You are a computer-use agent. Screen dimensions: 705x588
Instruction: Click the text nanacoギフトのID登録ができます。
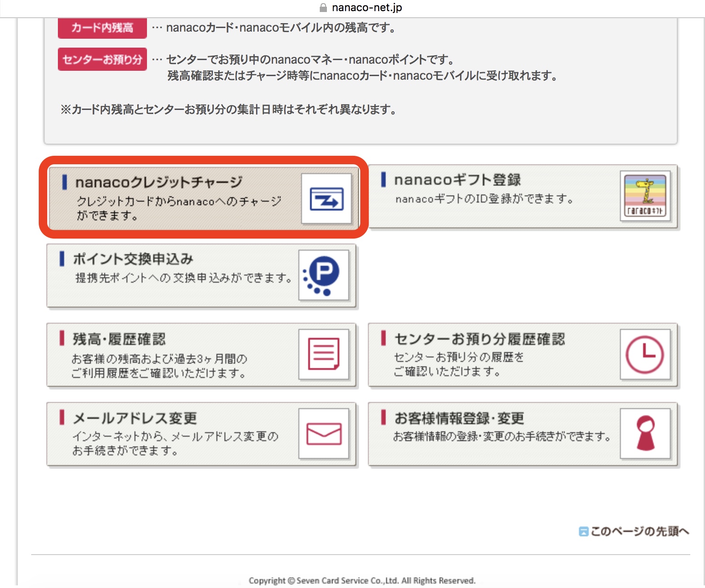[485, 199]
